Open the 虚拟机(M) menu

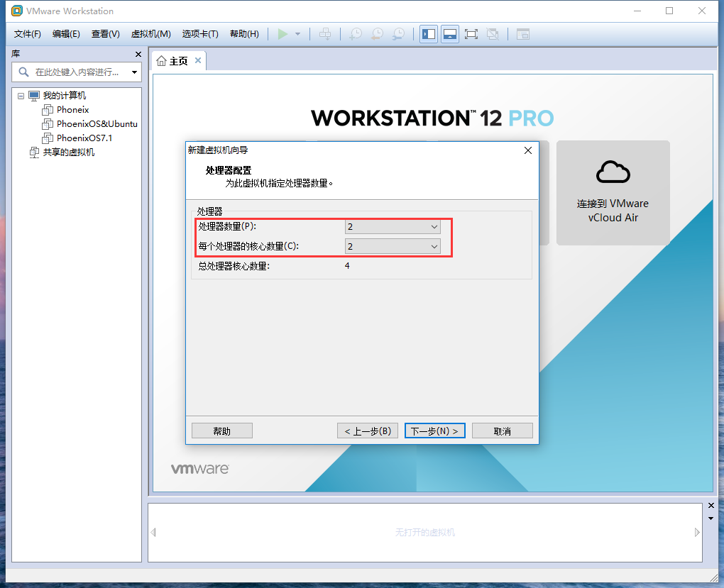[150, 34]
